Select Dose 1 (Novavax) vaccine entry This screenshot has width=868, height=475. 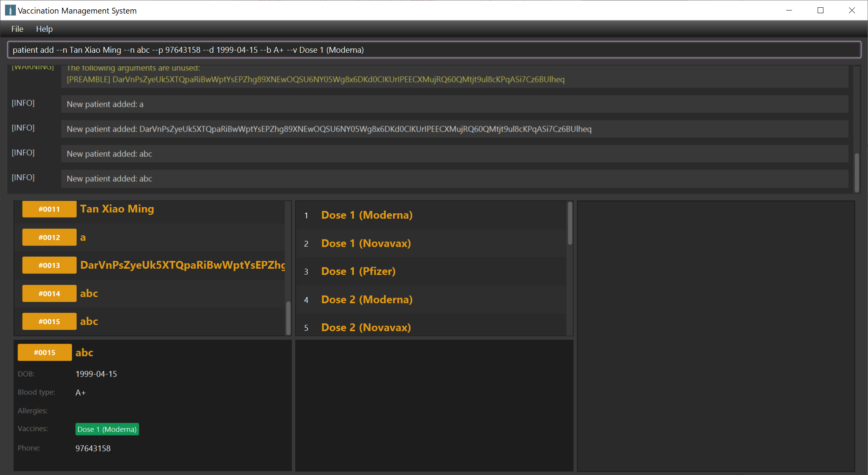pos(366,244)
